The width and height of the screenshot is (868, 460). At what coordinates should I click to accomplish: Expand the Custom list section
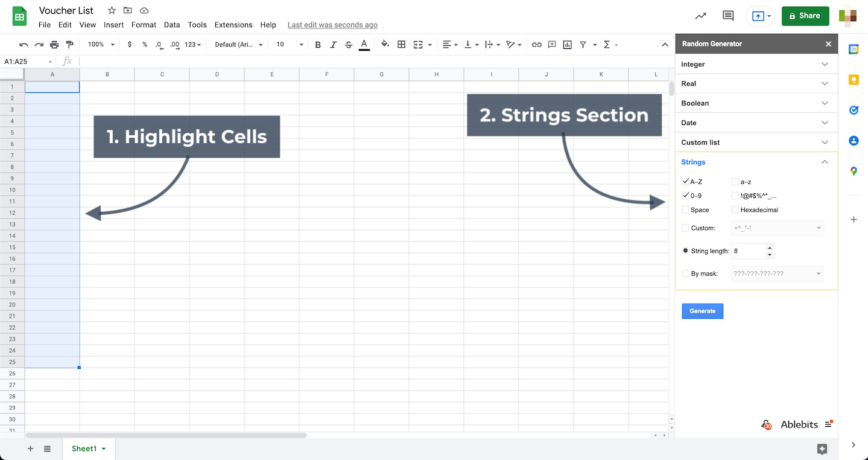coord(756,142)
